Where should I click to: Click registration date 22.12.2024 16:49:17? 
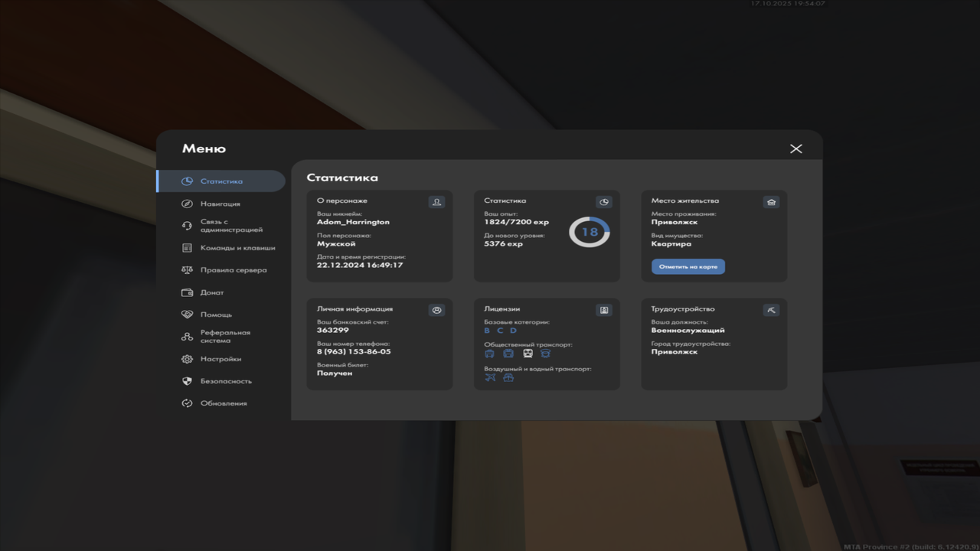click(x=360, y=265)
